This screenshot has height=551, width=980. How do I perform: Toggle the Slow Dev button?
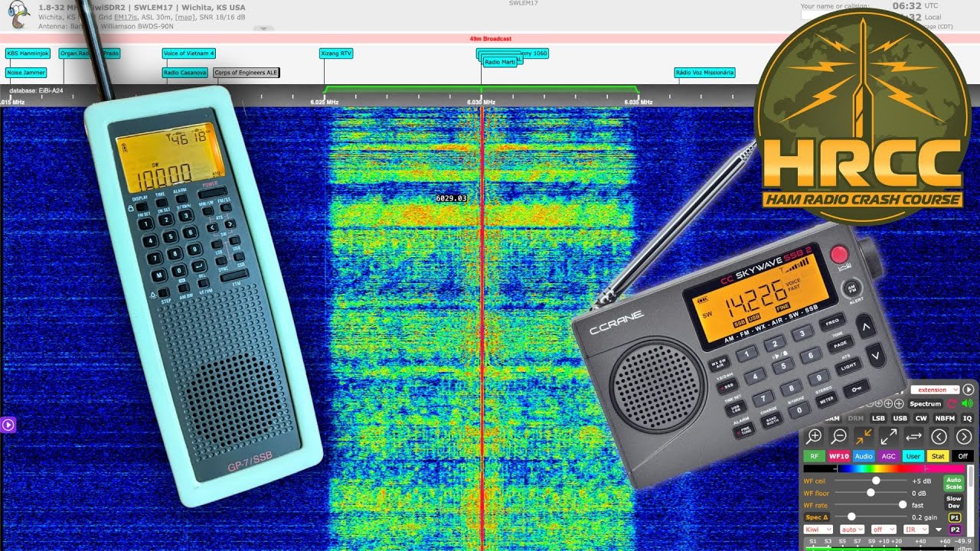tap(953, 502)
